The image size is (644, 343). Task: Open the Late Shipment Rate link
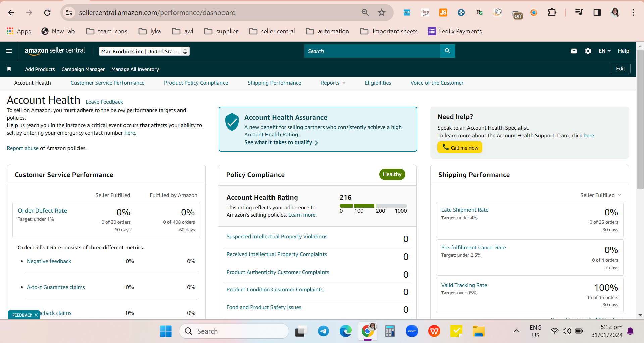click(464, 210)
